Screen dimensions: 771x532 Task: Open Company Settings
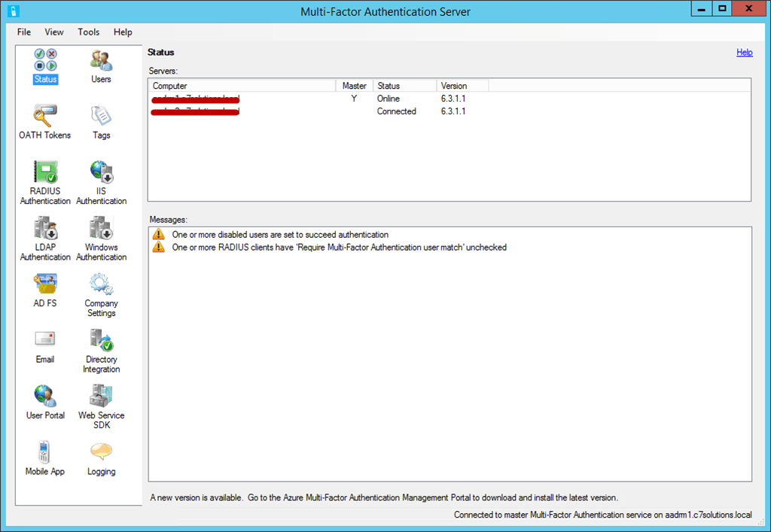point(102,295)
